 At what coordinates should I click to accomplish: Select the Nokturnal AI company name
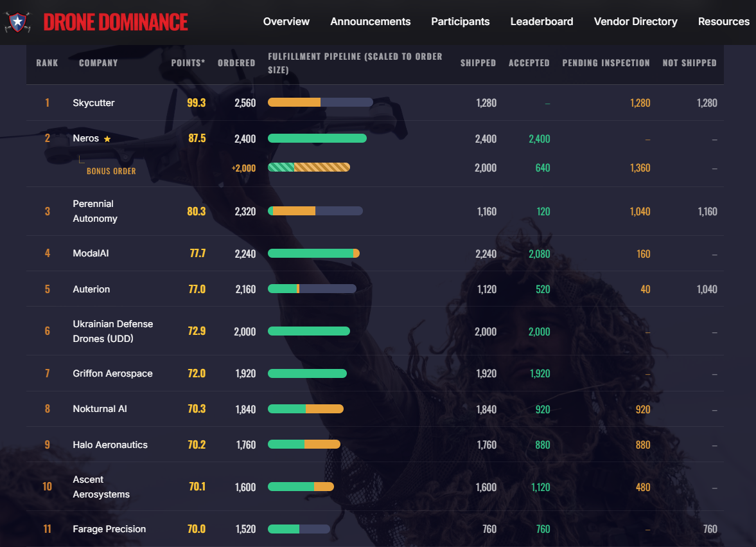(100, 409)
